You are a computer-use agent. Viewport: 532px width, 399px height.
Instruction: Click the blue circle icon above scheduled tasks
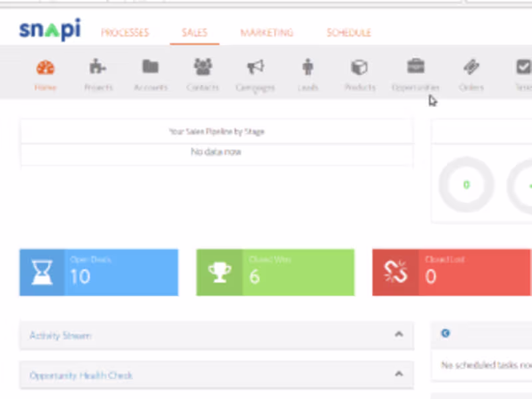click(446, 334)
